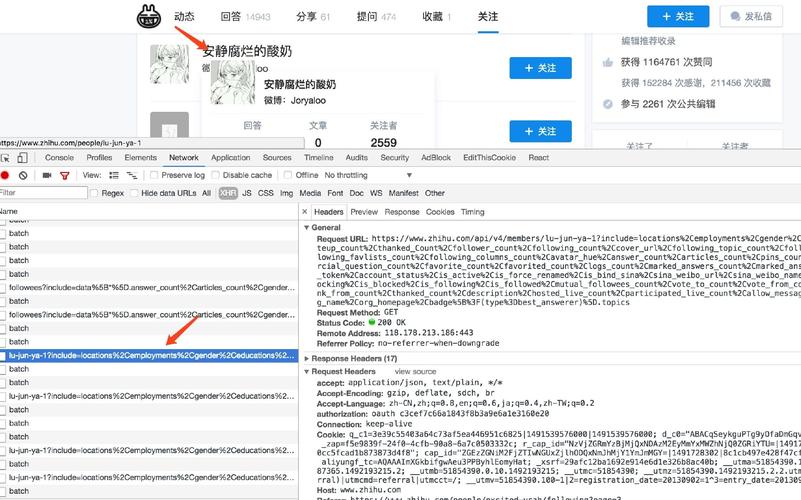Switch to the Response tab

(402, 212)
